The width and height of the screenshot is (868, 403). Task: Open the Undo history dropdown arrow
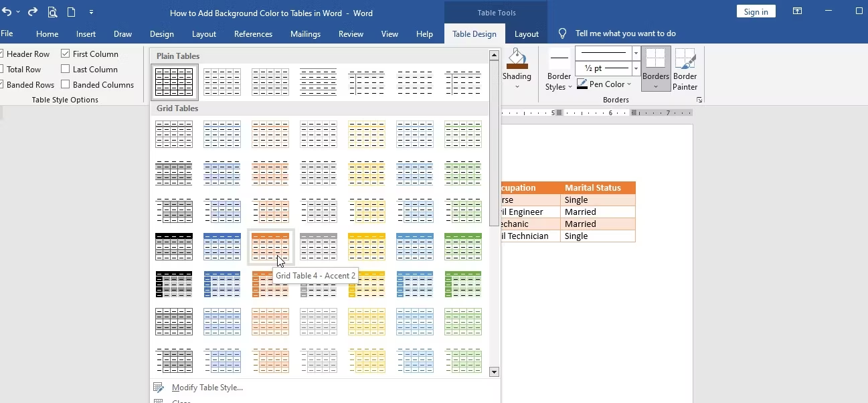pos(18,12)
